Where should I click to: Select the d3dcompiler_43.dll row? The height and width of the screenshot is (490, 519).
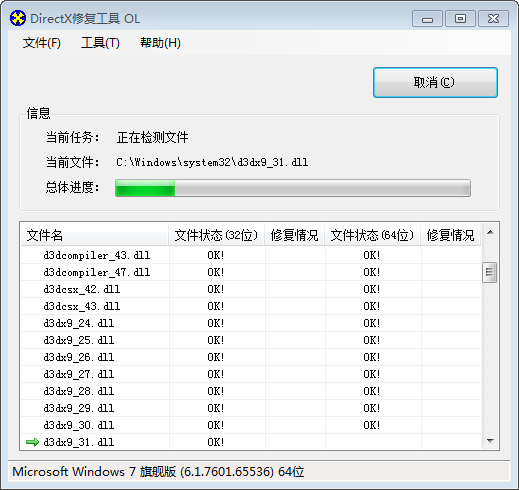tap(251, 255)
